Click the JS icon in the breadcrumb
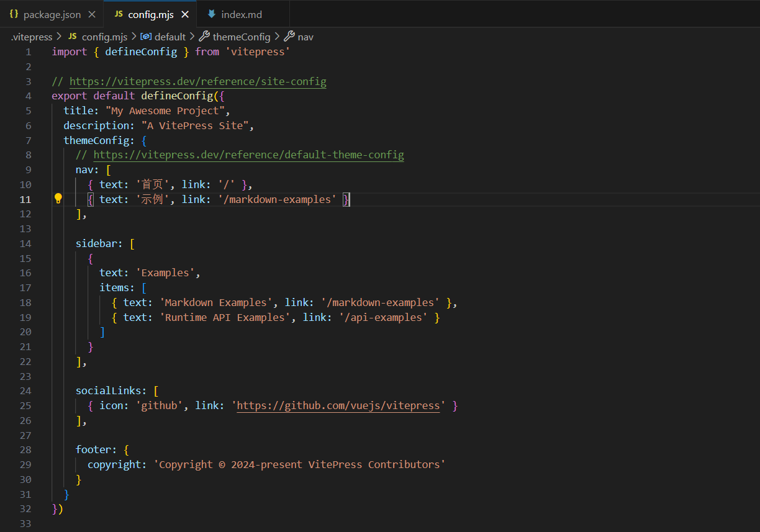The image size is (760, 532). click(x=72, y=37)
